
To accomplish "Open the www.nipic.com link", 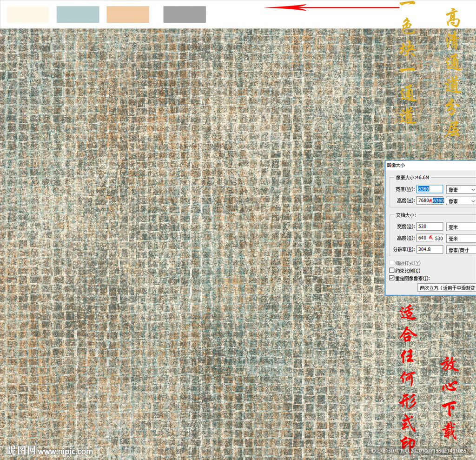I will pyautogui.click(x=65, y=451).
